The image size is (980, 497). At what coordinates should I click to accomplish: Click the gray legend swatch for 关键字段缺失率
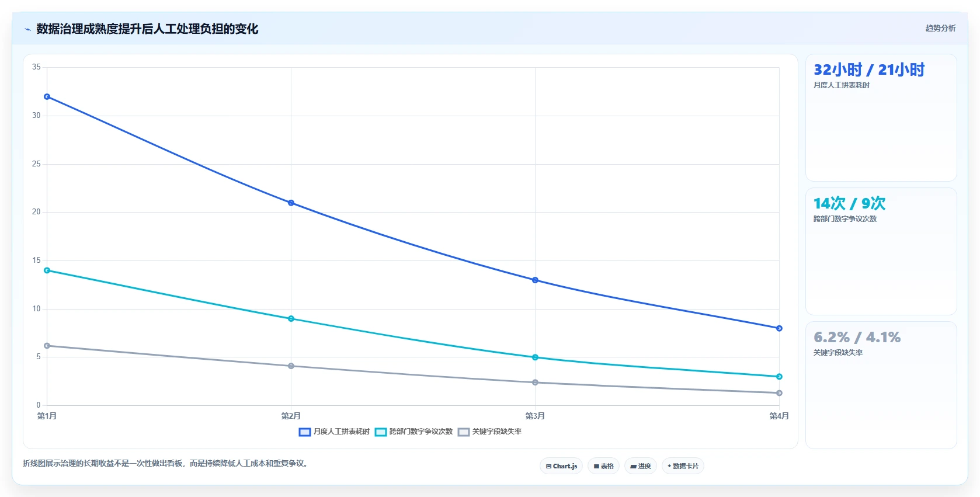point(463,432)
